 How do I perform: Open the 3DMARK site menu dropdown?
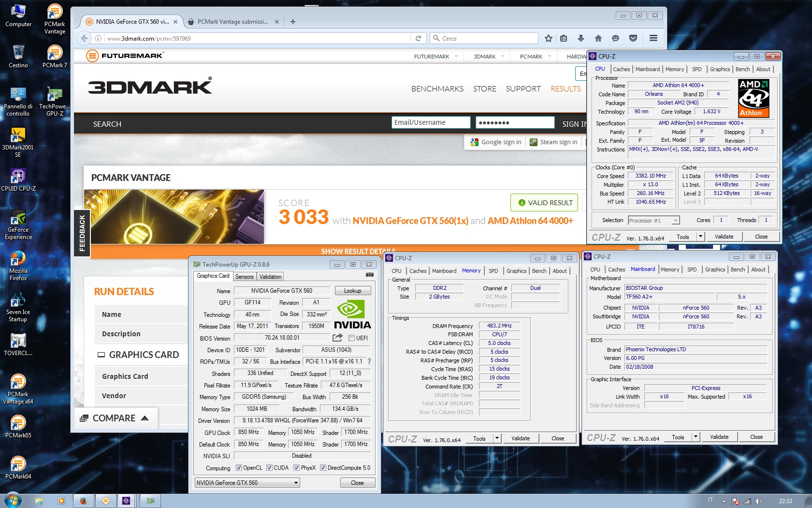pos(489,57)
